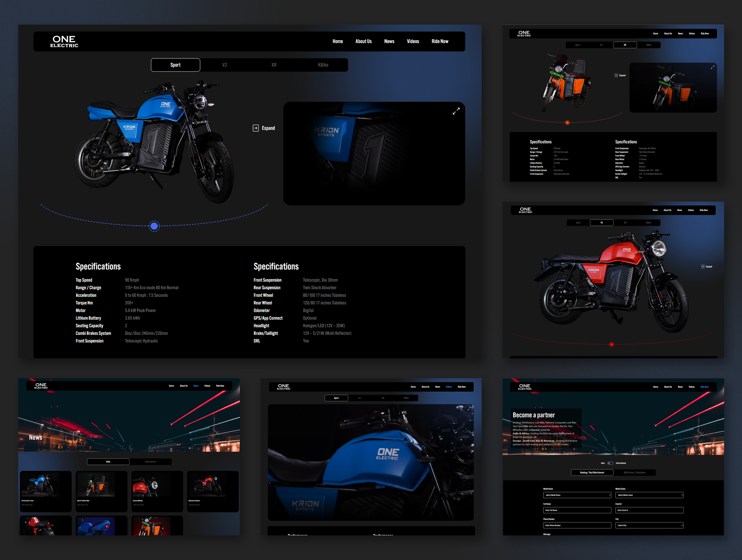Click blue rotation handle on dashed arc
The width and height of the screenshot is (742, 560).
[154, 226]
